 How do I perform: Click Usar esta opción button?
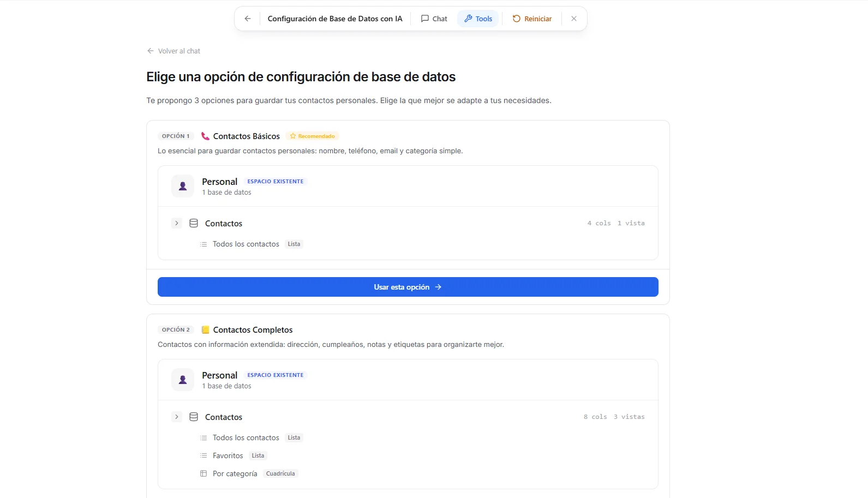(408, 287)
